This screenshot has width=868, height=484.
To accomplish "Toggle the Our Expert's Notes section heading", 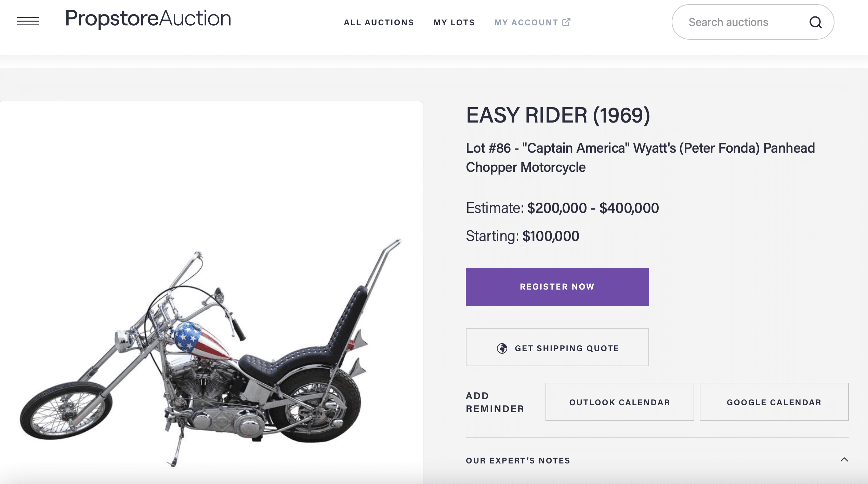I will [x=518, y=460].
